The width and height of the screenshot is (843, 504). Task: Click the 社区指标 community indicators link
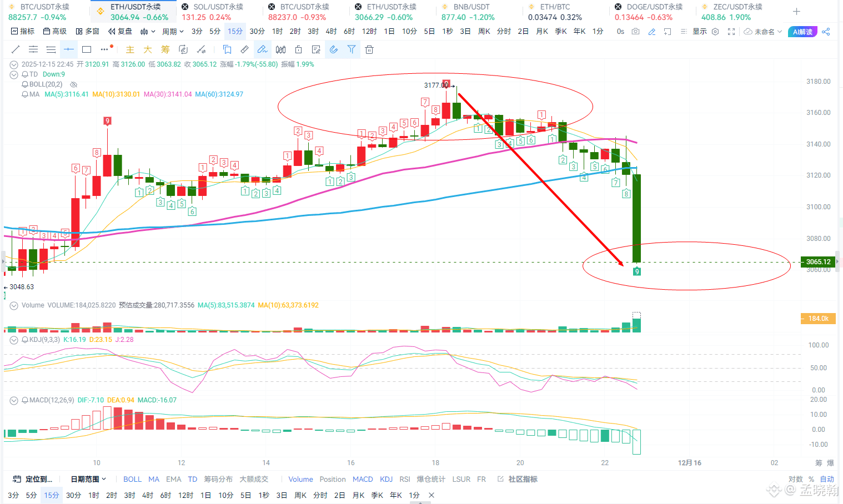pyautogui.click(x=518, y=479)
